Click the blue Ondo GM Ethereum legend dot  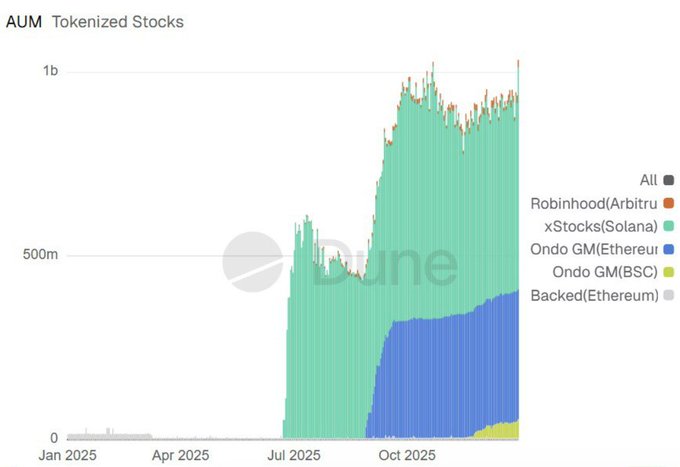[668, 250]
